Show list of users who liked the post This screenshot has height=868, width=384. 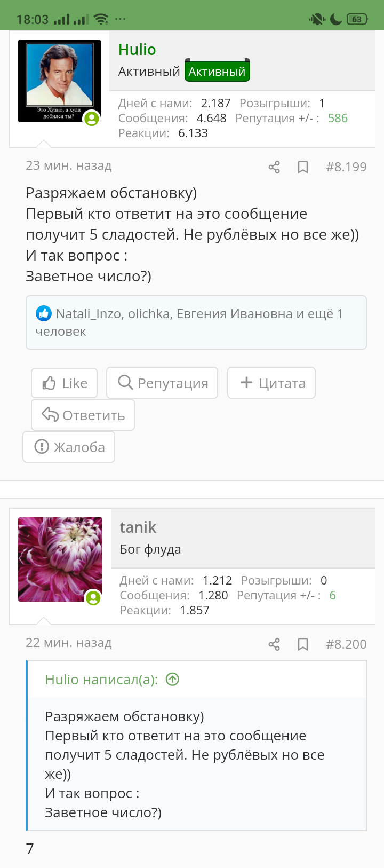coord(196,322)
